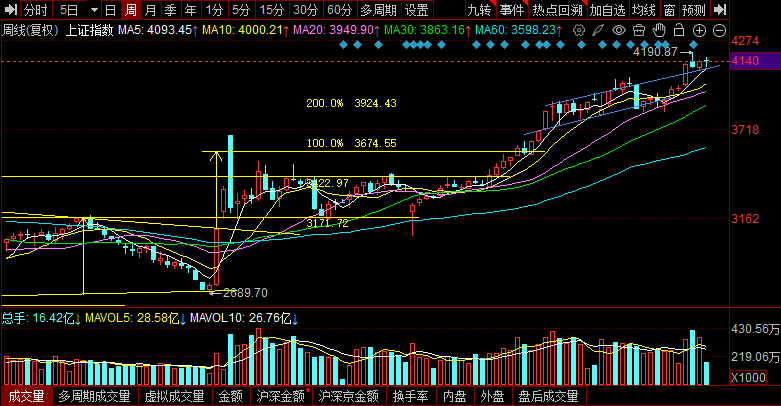Switch to 盘后成交量 tab
Image resolution: width=781 pixels, height=406 pixels.
pos(548,397)
